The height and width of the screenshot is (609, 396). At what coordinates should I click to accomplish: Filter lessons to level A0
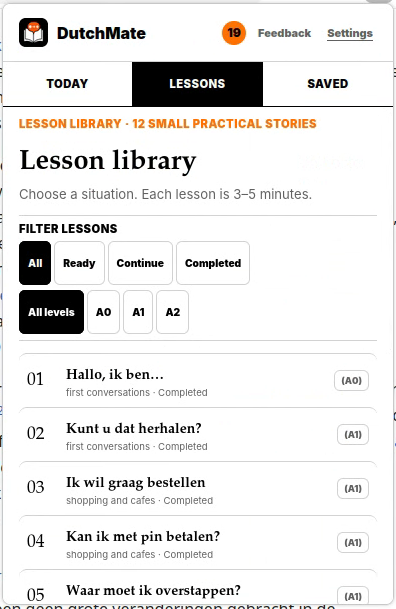[x=103, y=312]
